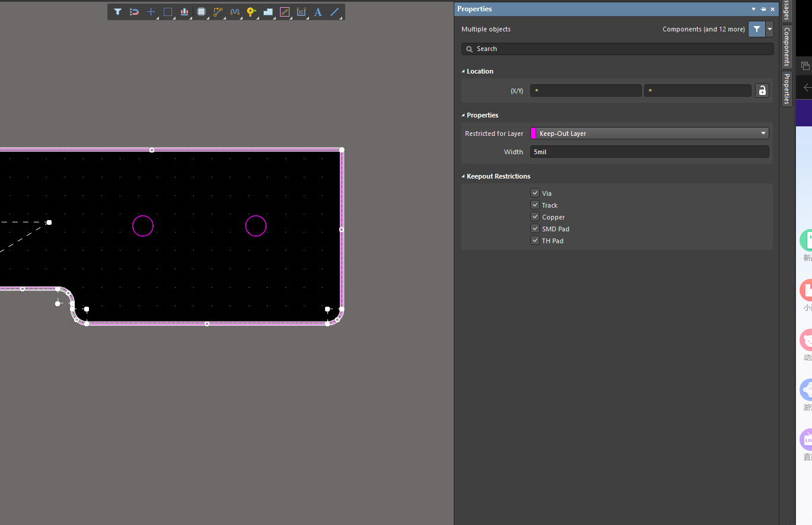Select the place component chip icon
Image resolution: width=812 pixels, height=525 pixels.
click(201, 12)
